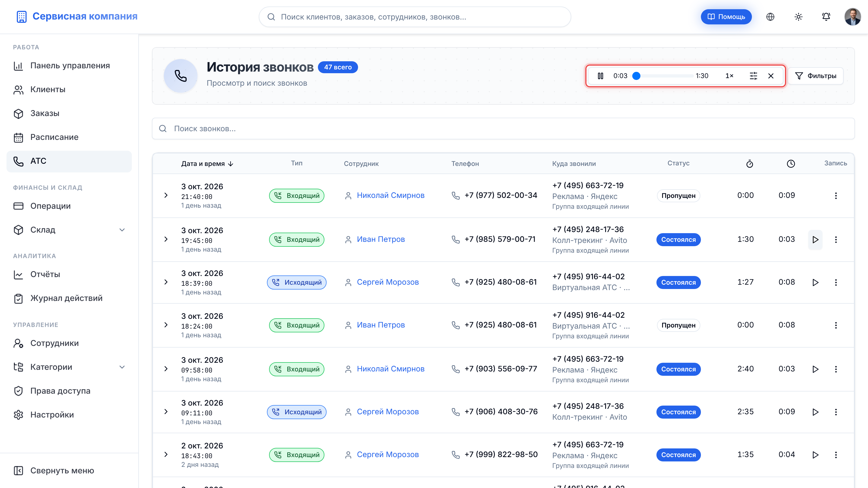Open Иван Петров link in 19:45:00 row
This screenshot has width=868, height=488.
coord(381,239)
